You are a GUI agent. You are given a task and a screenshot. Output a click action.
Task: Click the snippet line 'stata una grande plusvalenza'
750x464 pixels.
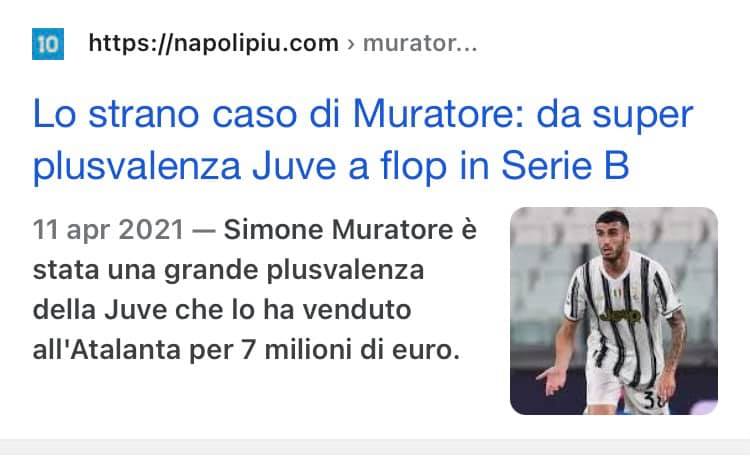228,270
